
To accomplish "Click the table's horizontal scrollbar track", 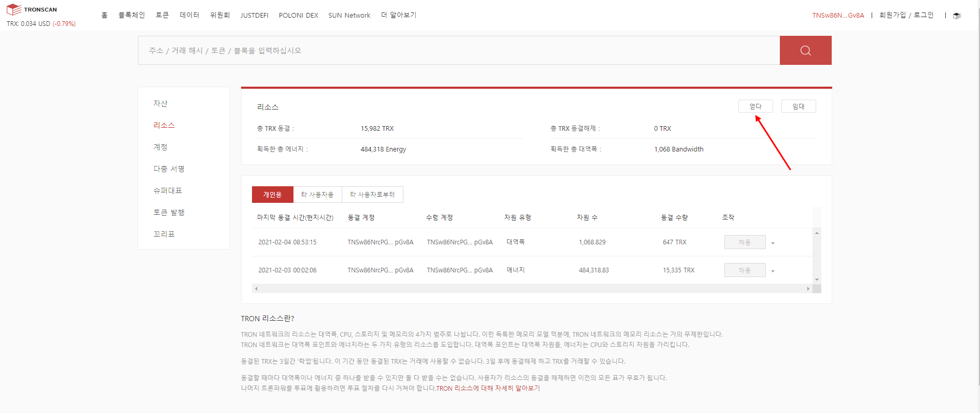I will (531, 288).
